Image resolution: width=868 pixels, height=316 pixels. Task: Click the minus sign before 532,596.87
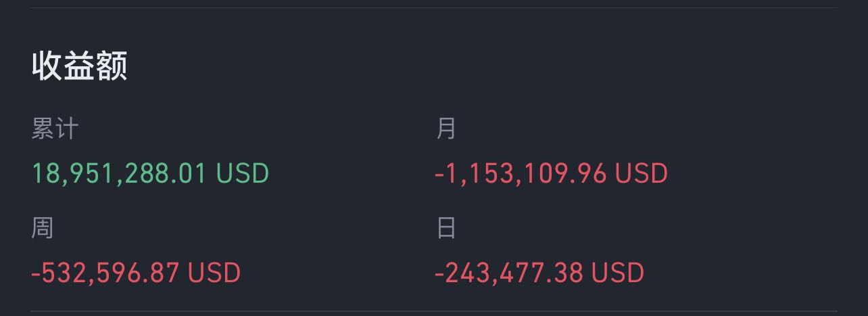click(36, 274)
